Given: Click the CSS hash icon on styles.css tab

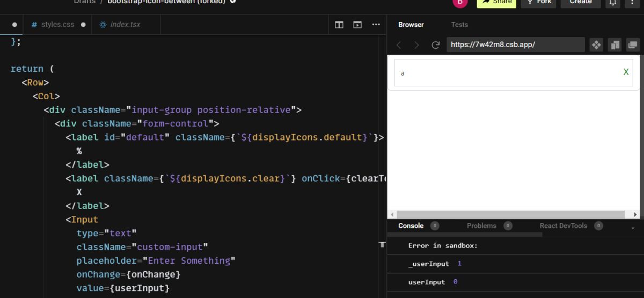Looking at the screenshot, I should click(x=34, y=25).
